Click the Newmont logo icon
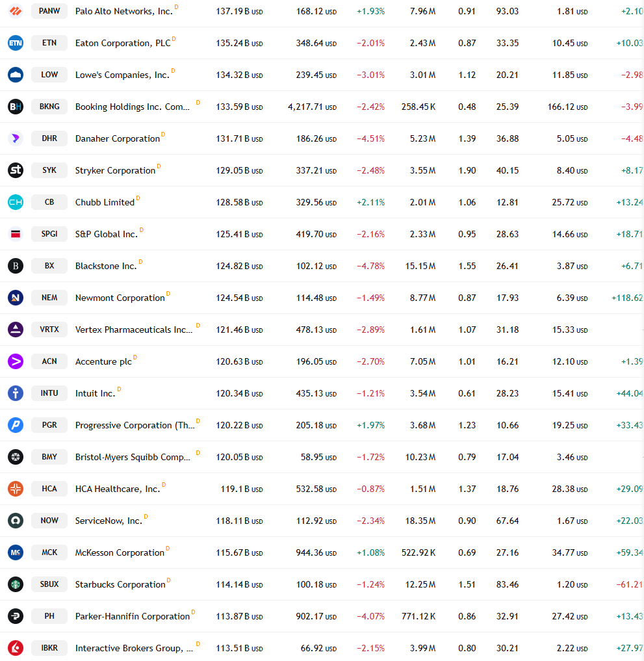 click(16, 298)
